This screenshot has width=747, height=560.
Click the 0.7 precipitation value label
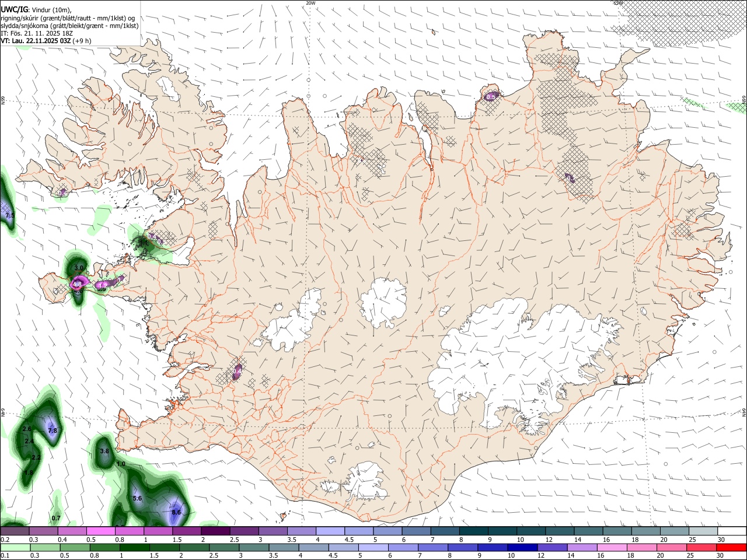pos(56,518)
